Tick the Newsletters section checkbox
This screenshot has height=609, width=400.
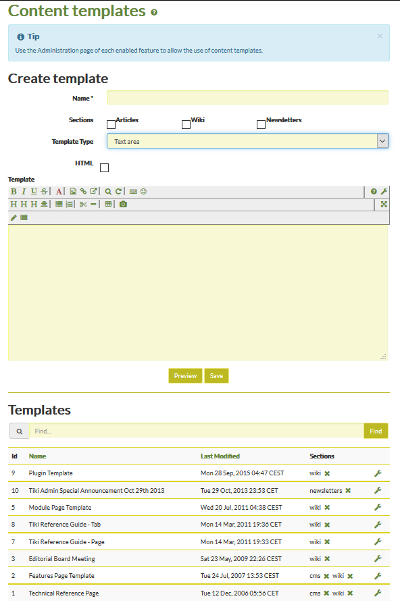click(x=261, y=124)
